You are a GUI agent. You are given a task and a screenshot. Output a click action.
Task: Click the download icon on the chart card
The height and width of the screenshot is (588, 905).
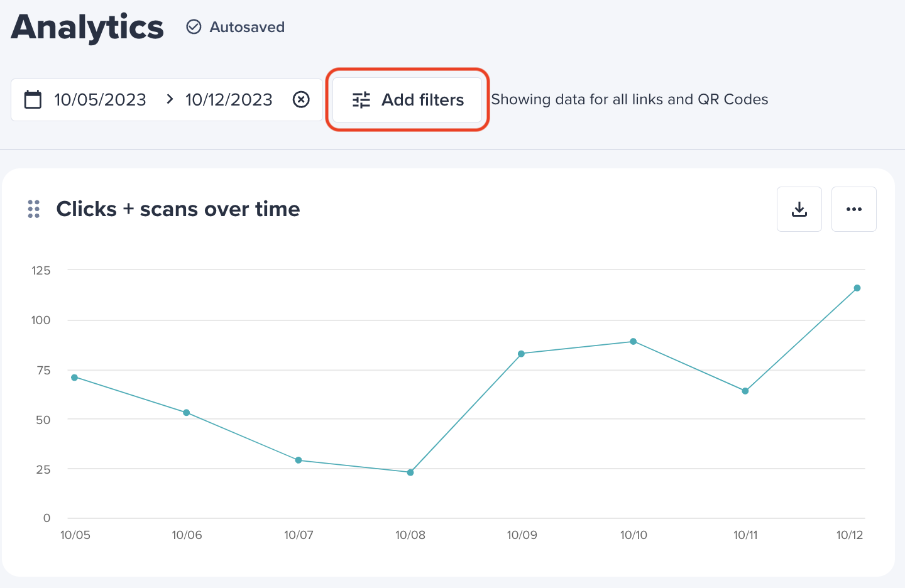click(799, 209)
